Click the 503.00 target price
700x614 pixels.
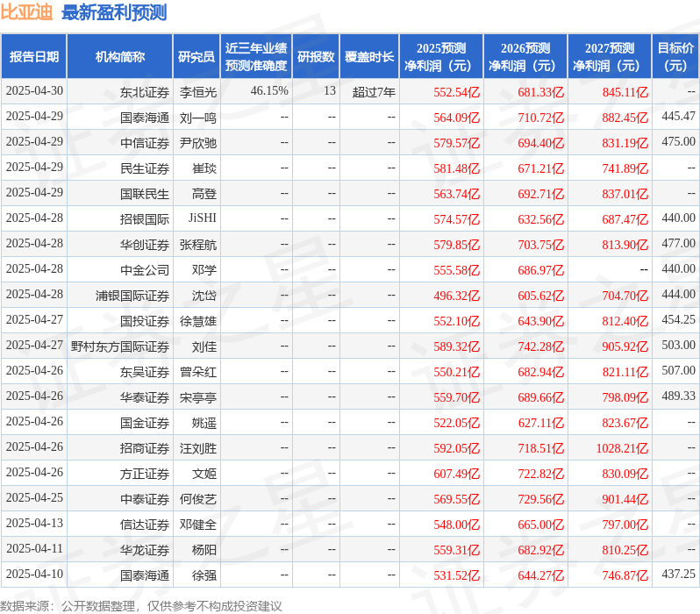click(x=679, y=346)
